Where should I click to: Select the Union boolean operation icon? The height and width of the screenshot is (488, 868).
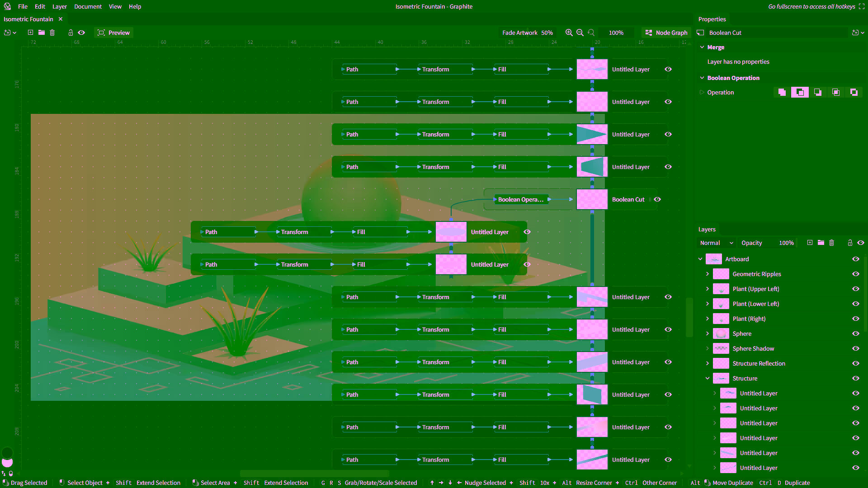click(782, 92)
